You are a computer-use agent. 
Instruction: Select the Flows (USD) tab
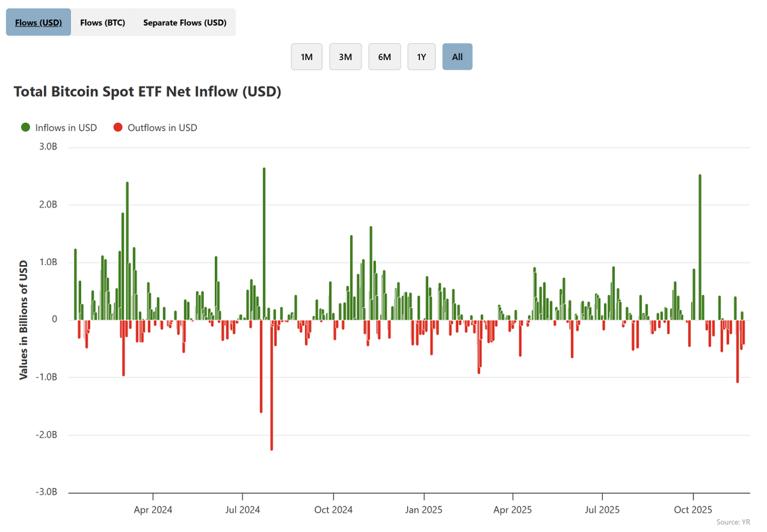click(38, 22)
